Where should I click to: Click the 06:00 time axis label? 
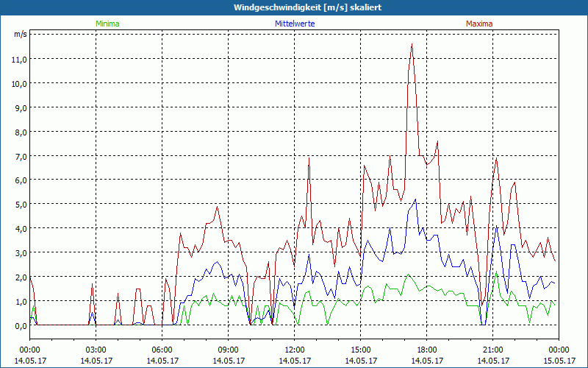click(162, 350)
